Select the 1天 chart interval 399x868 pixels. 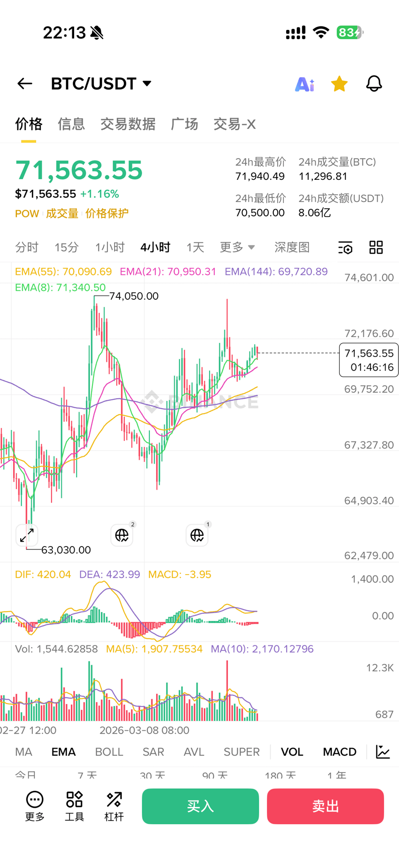(195, 247)
